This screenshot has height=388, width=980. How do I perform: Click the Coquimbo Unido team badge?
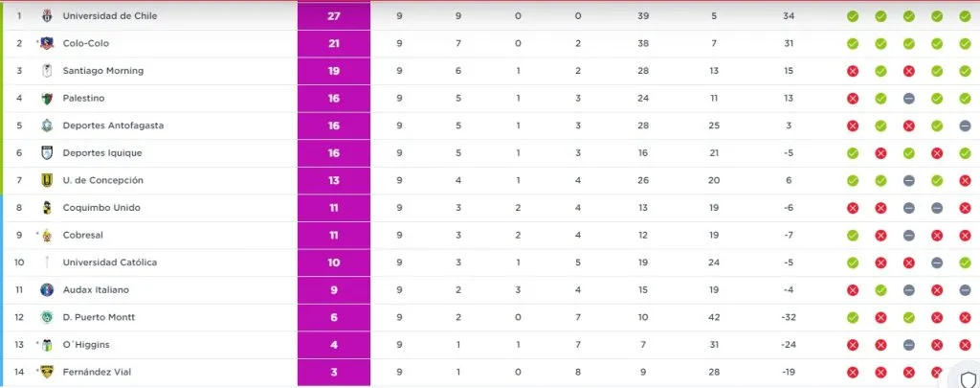(x=45, y=208)
